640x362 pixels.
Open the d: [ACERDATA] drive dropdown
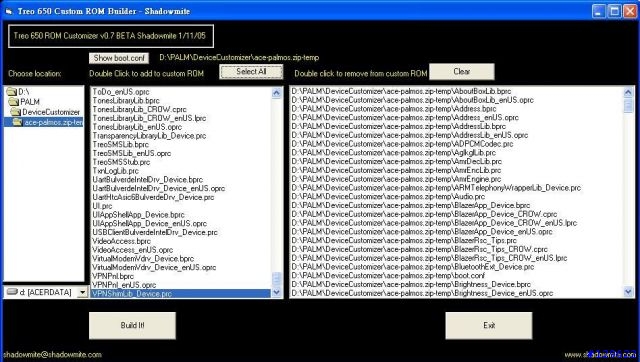[x=83, y=292]
